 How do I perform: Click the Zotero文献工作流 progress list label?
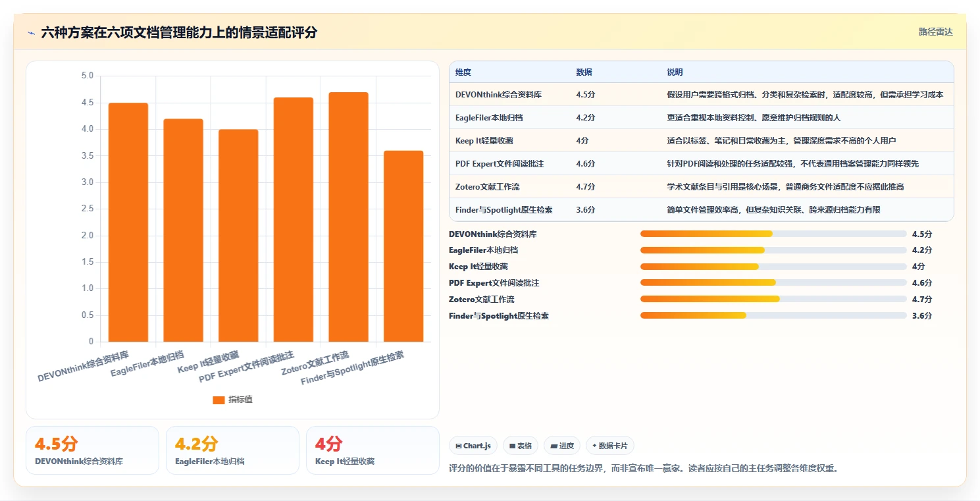coord(481,300)
